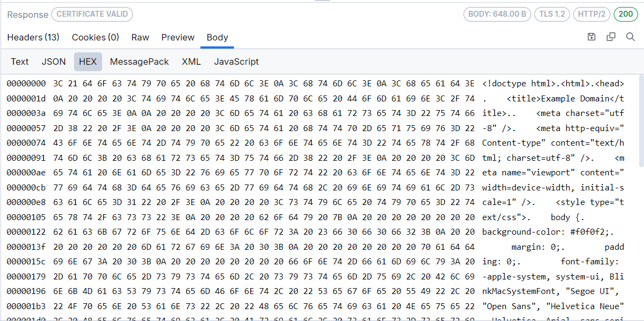Copy the response body to clipboard

tap(611, 37)
